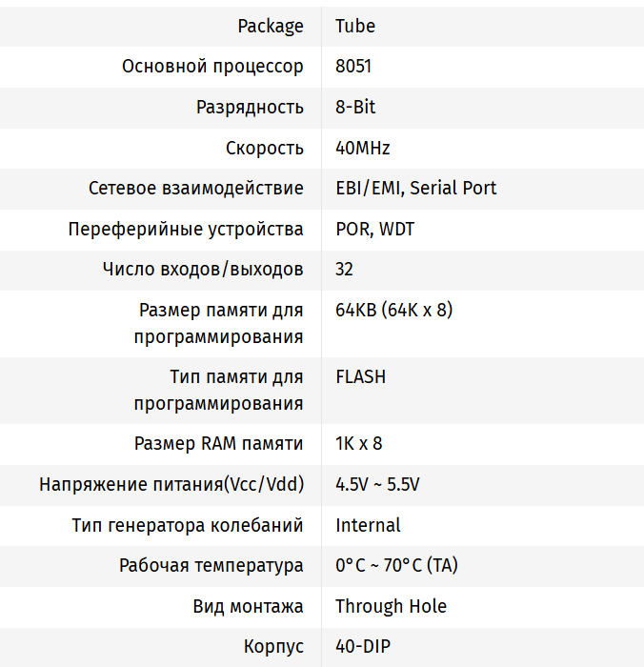Click the 'Package' label cell
This screenshot has height=667, width=644.
pyautogui.click(x=271, y=26)
